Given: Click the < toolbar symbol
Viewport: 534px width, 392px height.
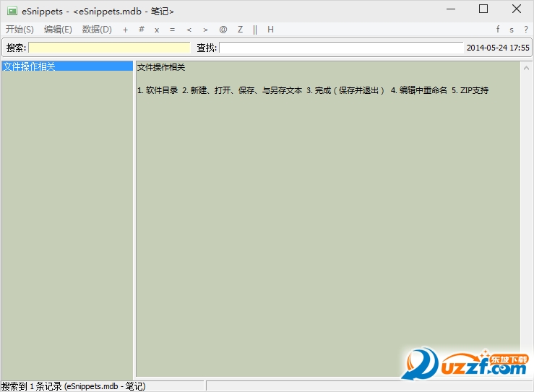Looking at the screenshot, I should (189, 30).
